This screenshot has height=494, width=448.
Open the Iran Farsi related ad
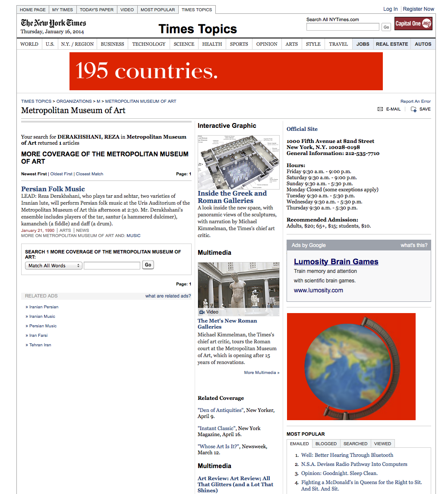(38, 335)
